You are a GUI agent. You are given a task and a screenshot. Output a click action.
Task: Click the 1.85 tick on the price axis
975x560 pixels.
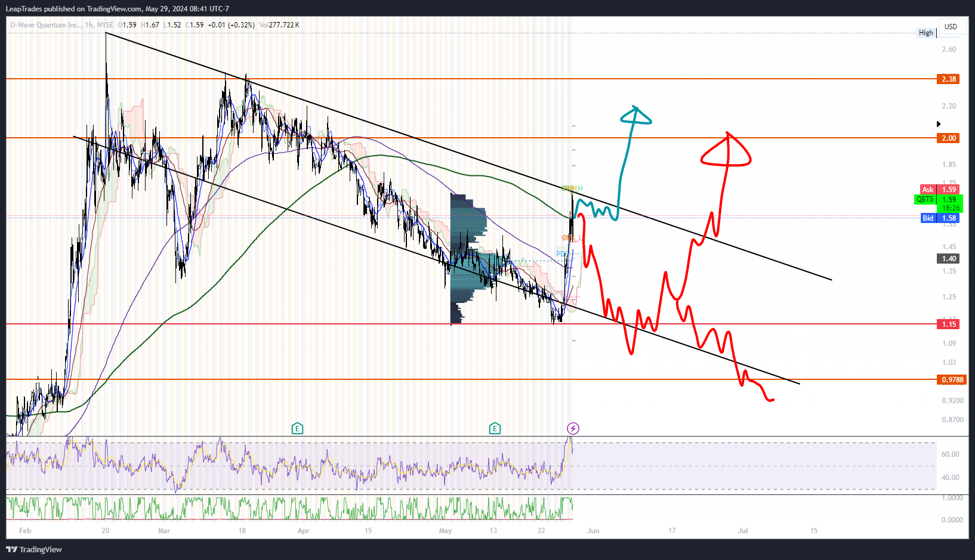tap(949, 165)
